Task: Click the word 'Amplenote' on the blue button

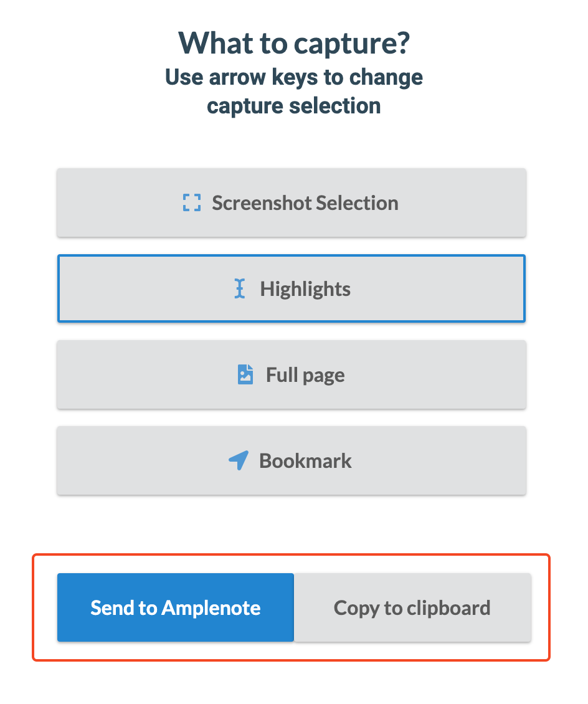Action: pos(211,608)
